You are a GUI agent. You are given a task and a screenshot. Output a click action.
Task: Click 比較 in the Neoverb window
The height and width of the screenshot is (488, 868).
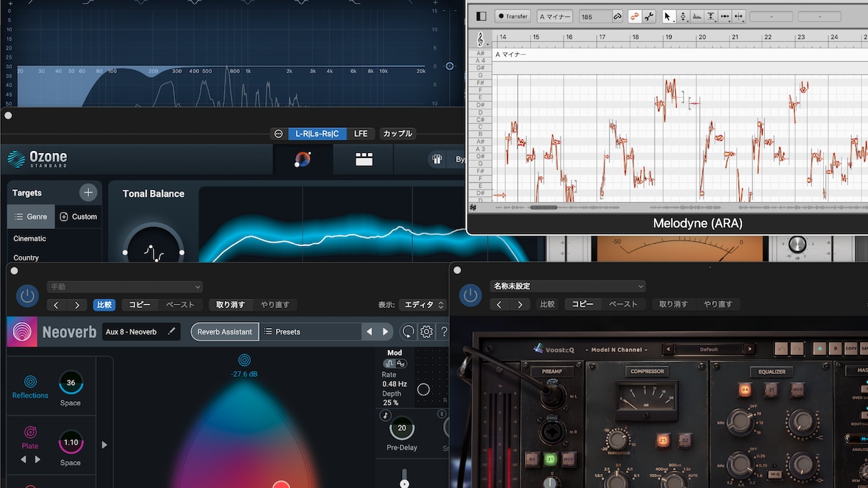point(105,304)
